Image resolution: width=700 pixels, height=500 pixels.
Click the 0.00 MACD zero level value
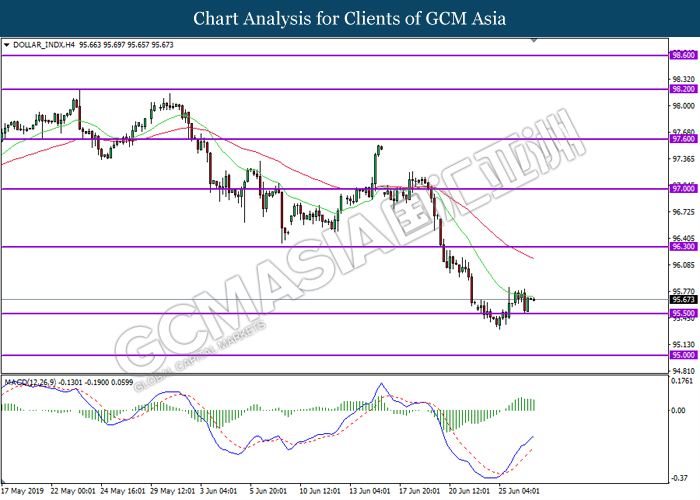point(678,410)
